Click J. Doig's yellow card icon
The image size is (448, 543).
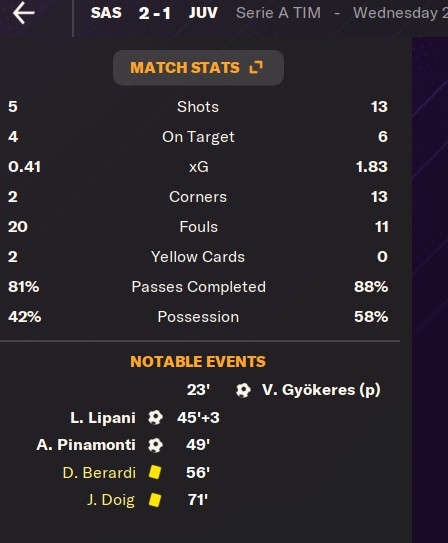coord(155,500)
